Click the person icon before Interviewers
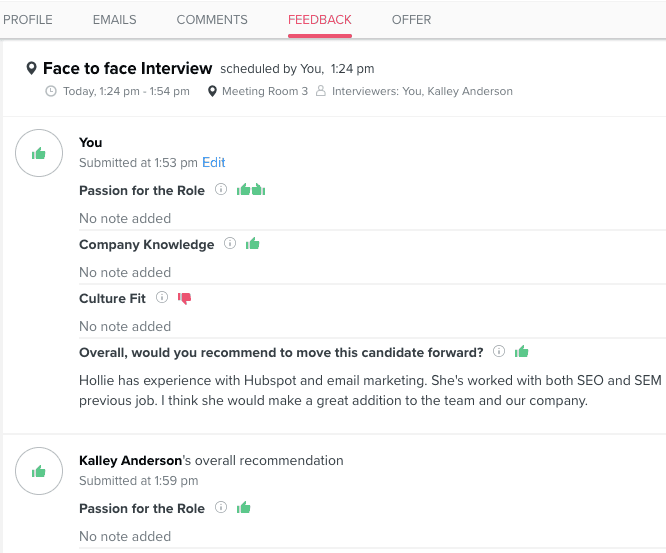This screenshot has width=666, height=553. tap(321, 90)
